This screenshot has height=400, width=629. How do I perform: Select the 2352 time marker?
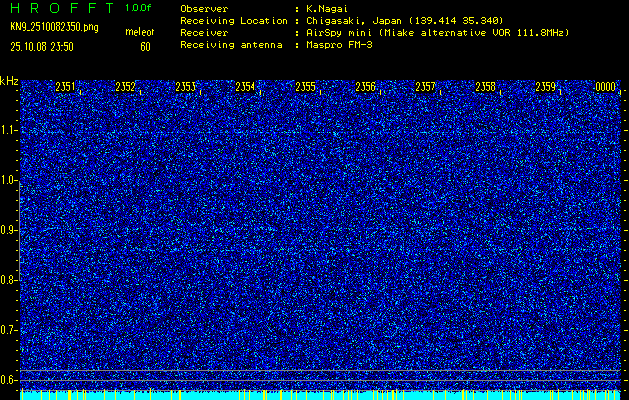point(126,88)
